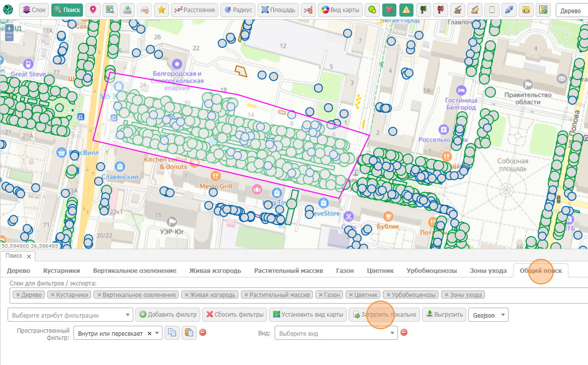Activate the Радиус radius tool
Image resolution: width=588 pixels, height=365 pixels.
238,10
